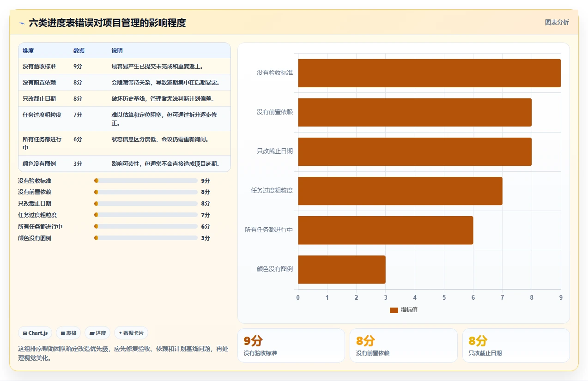Viewport: 588px width, 381px height.
Task: Click table cell 颜色没有图例
Action: [x=39, y=164]
